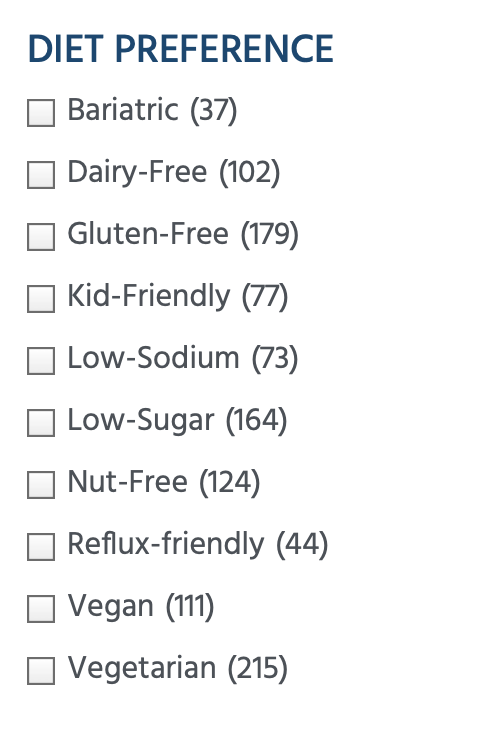Select the Vegan checkbox
The image size is (480, 734).
pos(41,609)
